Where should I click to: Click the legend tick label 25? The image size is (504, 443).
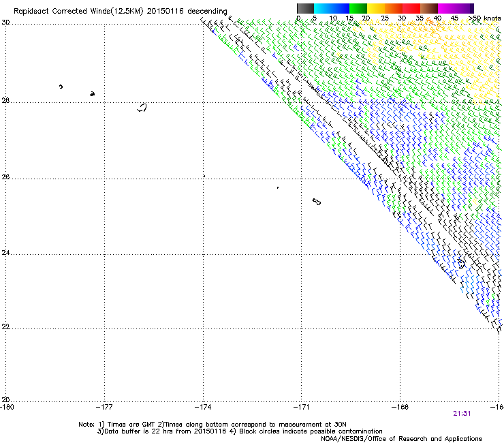pyautogui.click(x=385, y=18)
